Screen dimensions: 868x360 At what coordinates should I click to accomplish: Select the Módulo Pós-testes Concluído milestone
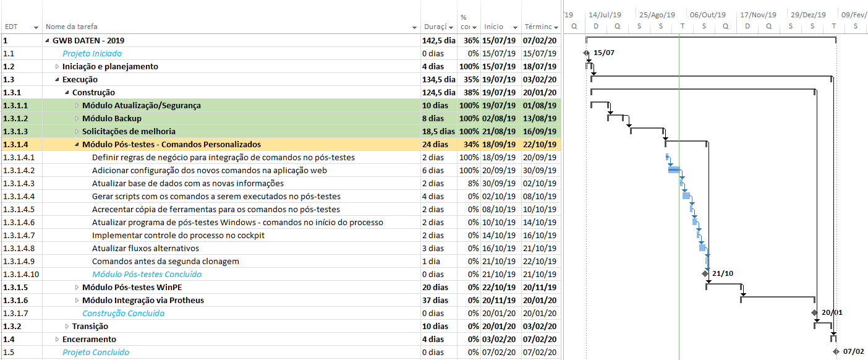[x=147, y=275]
